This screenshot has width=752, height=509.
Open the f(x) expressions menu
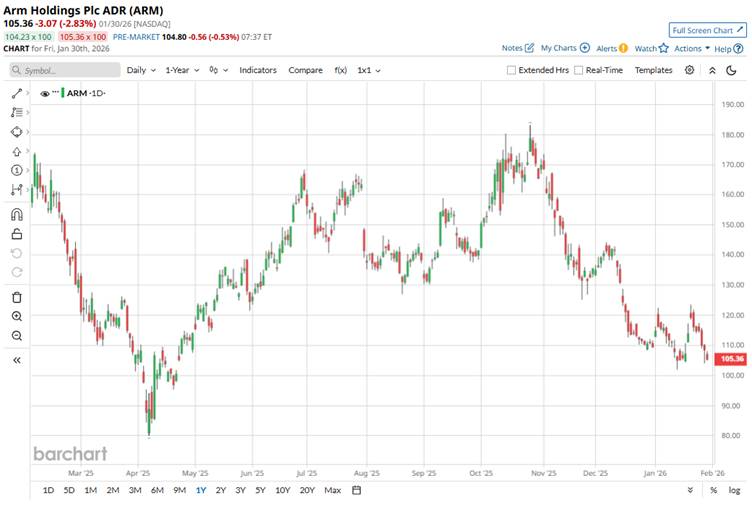pos(341,70)
